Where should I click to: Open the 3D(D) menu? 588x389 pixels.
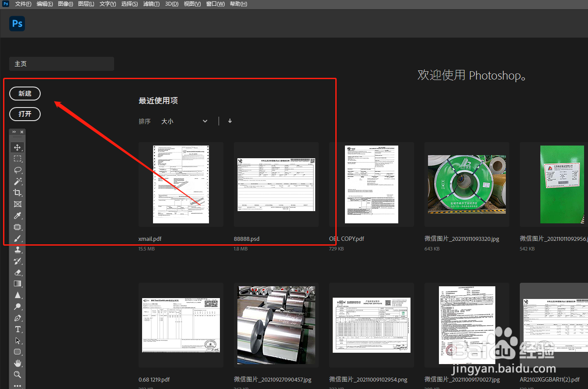pyautogui.click(x=172, y=4)
